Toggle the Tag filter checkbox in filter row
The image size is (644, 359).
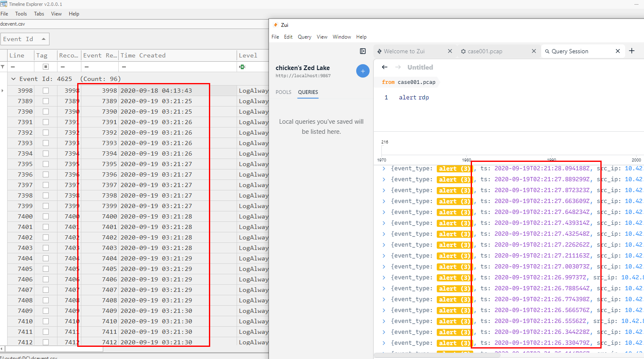pyautogui.click(x=46, y=67)
